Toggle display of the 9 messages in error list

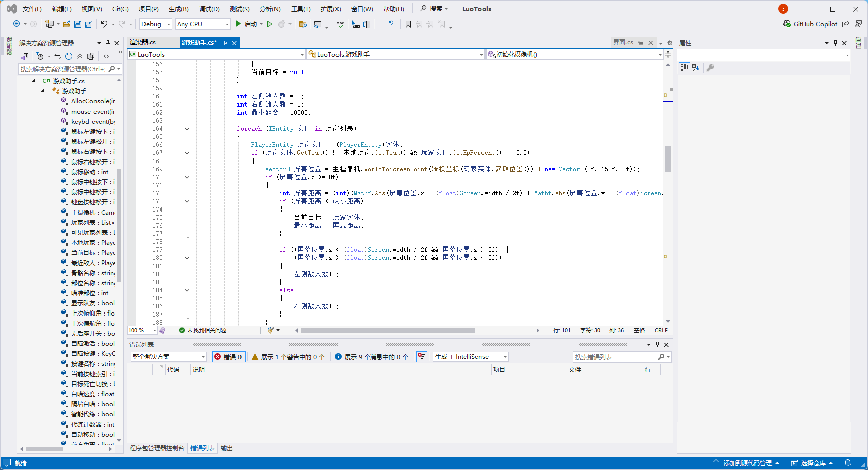coord(371,356)
